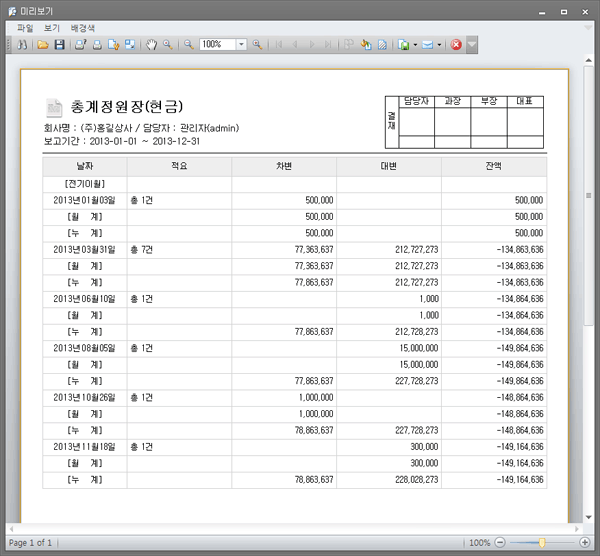Screen dimensions: 600x556
Task: Go to the next page
Action: pyautogui.click(x=312, y=45)
